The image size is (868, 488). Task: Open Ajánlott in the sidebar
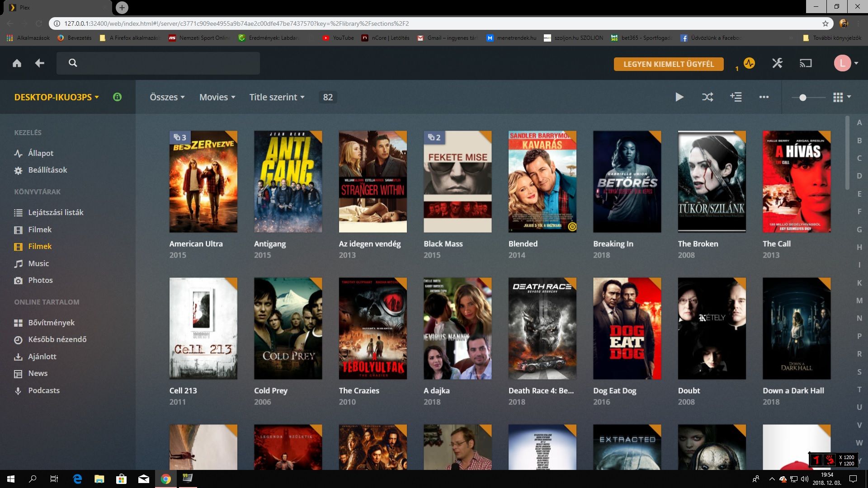coord(35,357)
